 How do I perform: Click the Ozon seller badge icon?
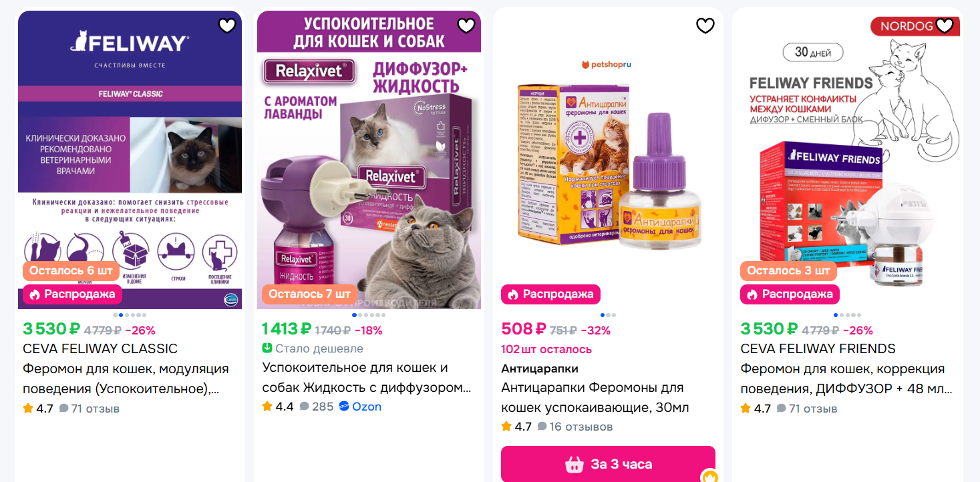pos(344,407)
